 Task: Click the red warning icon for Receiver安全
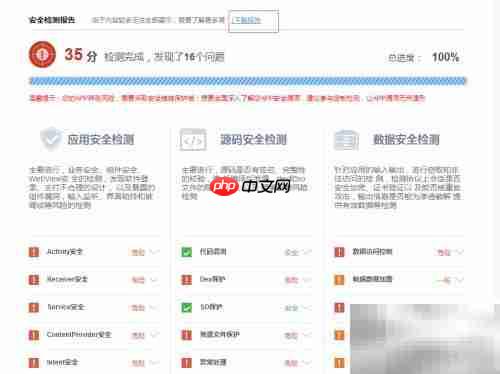(34, 280)
